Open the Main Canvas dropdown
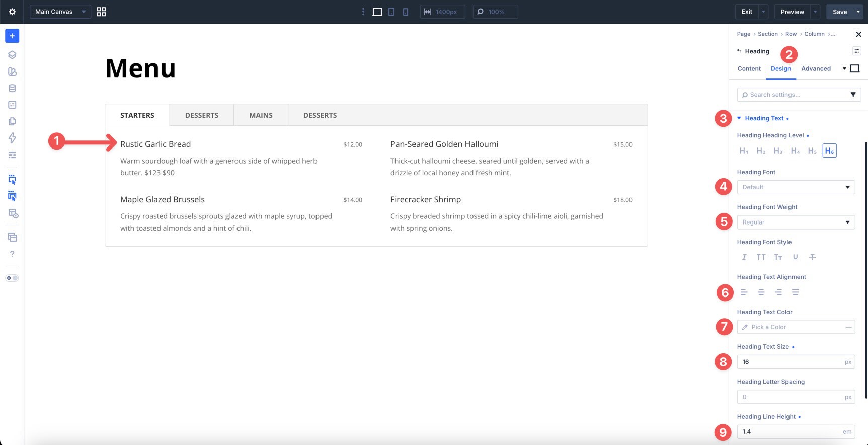This screenshot has height=445, width=868. coord(60,12)
